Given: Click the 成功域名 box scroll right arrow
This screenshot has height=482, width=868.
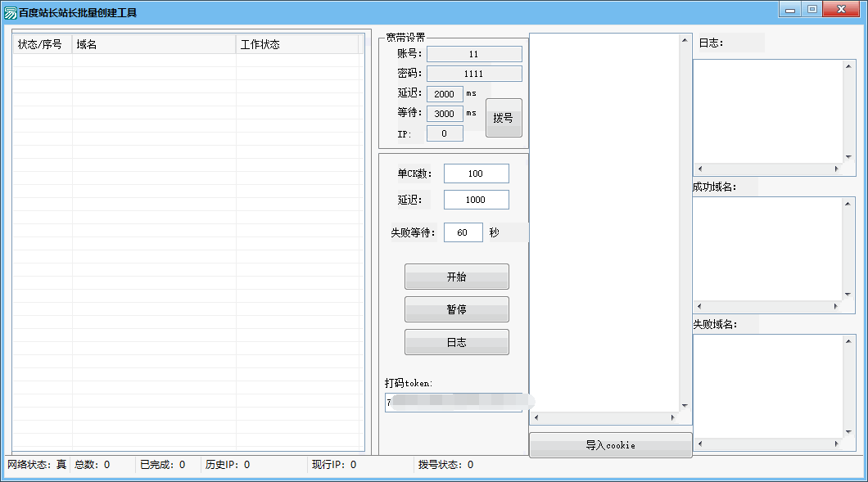Looking at the screenshot, I should coord(836,306).
